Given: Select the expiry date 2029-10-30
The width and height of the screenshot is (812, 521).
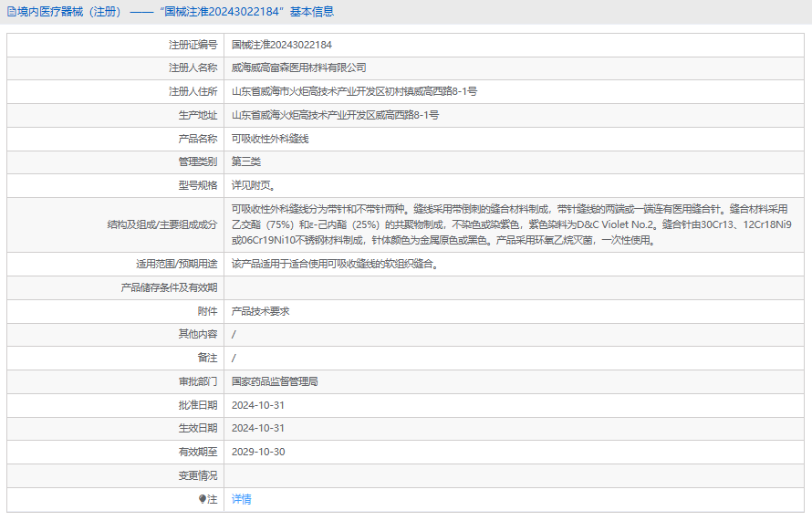Looking at the screenshot, I should (258, 452).
